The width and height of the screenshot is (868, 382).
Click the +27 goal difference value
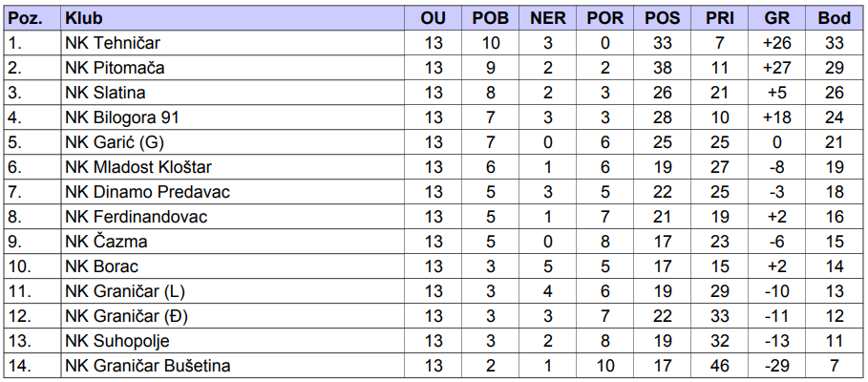tap(776, 68)
